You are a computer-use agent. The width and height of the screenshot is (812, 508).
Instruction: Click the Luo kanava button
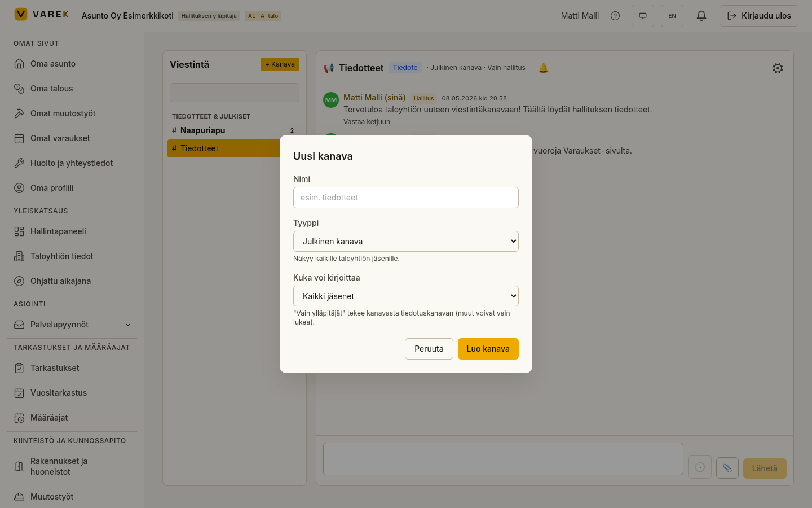[488, 349]
